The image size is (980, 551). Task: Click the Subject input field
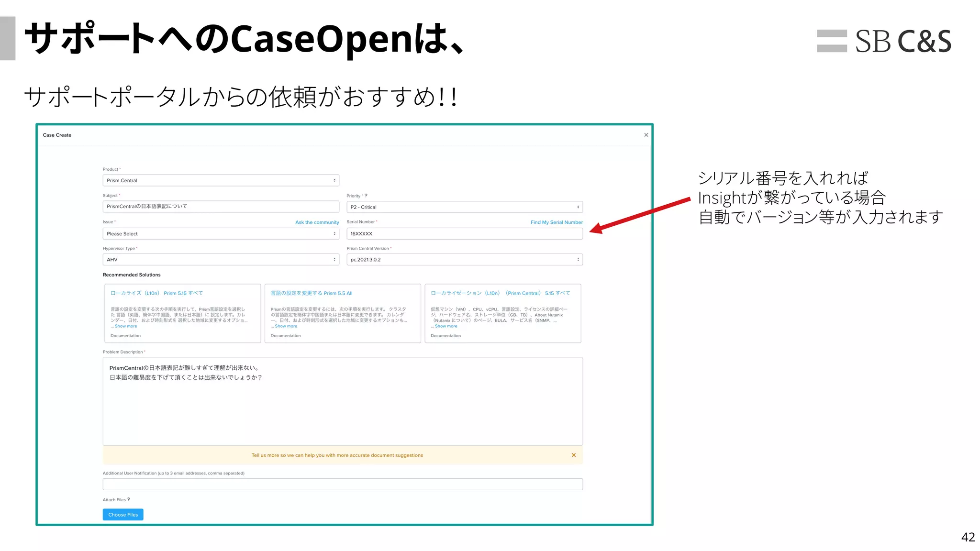[x=221, y=207]
